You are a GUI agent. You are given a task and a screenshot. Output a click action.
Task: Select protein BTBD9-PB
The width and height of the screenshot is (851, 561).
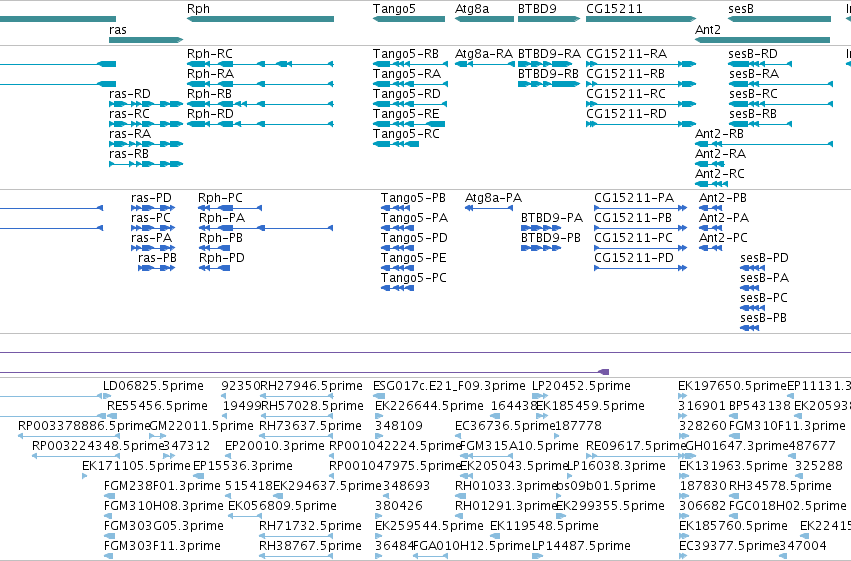(x=551, y=238)
